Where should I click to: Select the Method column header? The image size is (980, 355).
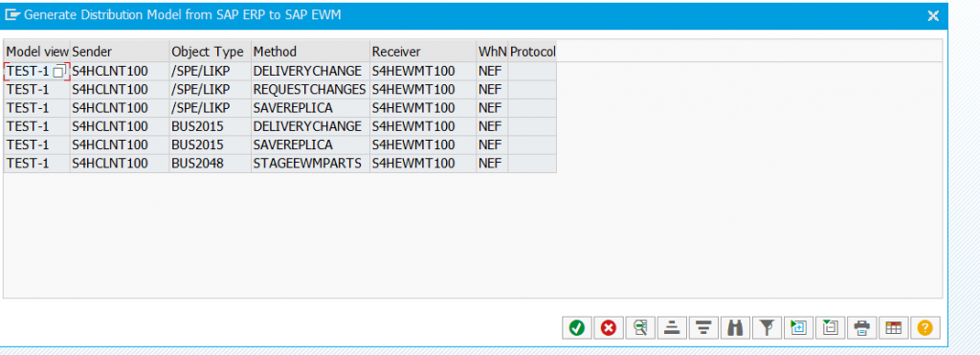click(310, 52)
